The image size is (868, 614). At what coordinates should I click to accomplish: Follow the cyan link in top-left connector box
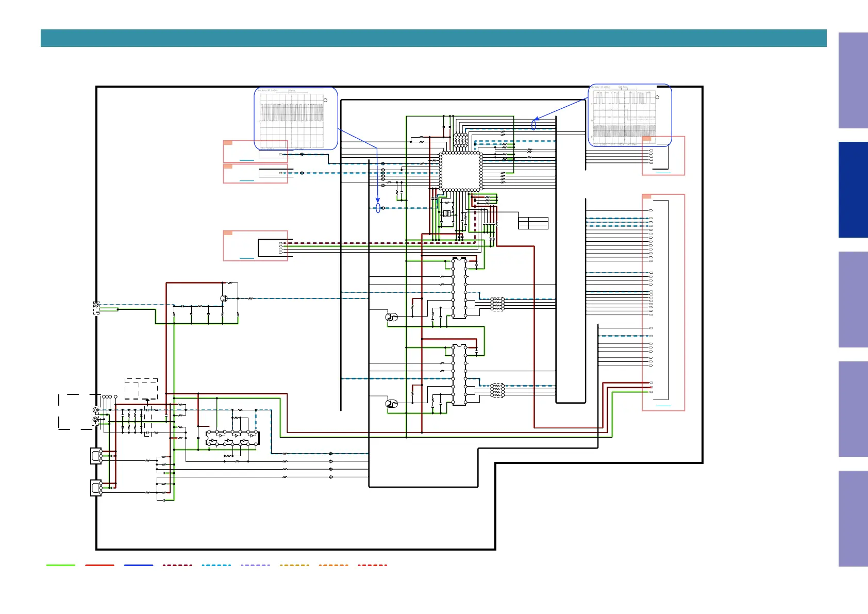point(247,160)
